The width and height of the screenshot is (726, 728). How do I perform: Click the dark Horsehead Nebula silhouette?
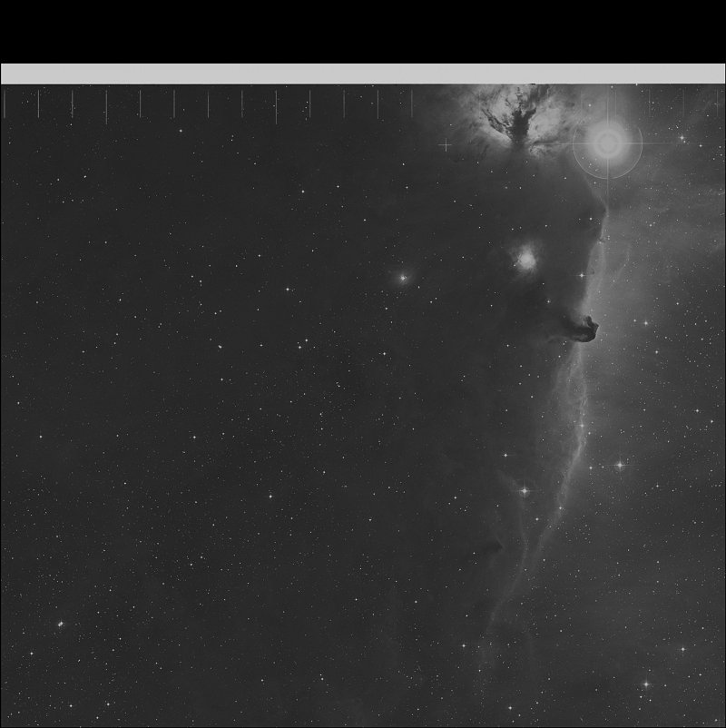583,328
